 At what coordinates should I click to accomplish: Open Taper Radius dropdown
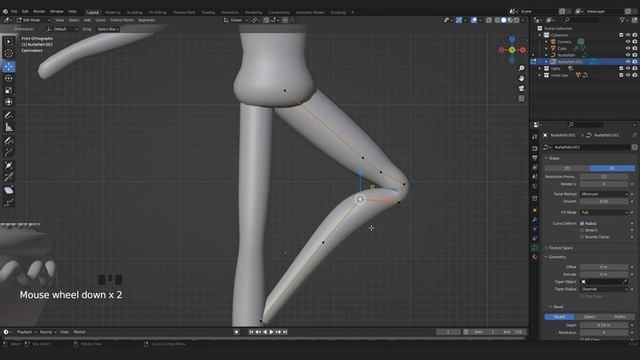coord(604,289)
